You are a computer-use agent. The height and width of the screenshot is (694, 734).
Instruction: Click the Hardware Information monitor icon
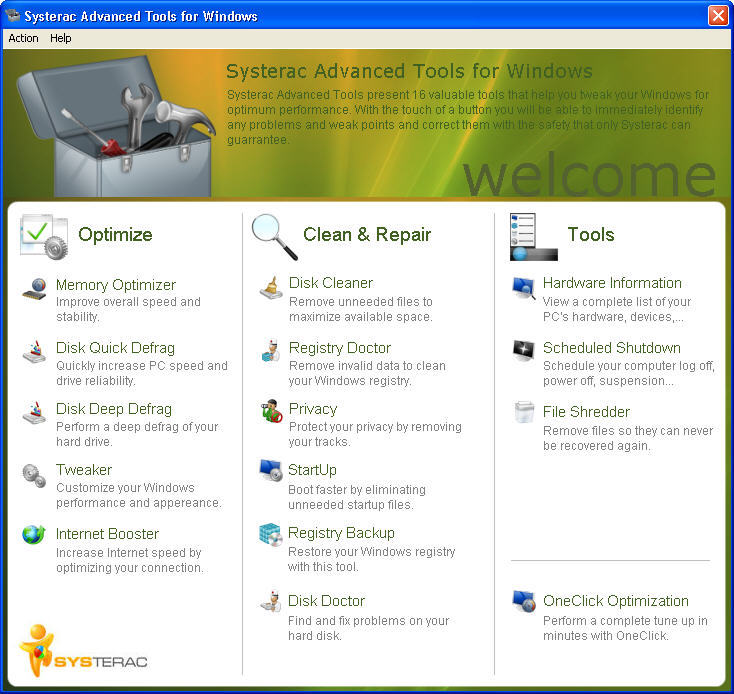coord(524,288)
